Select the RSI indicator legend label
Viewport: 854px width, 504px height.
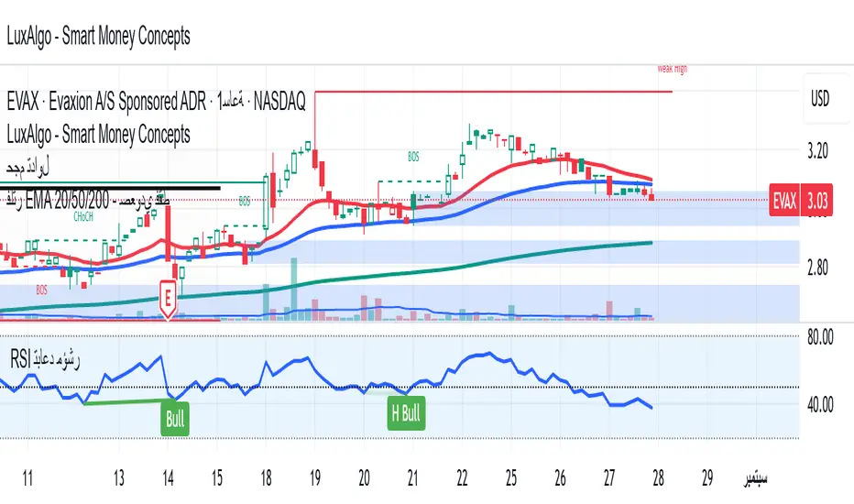[45, 359]
